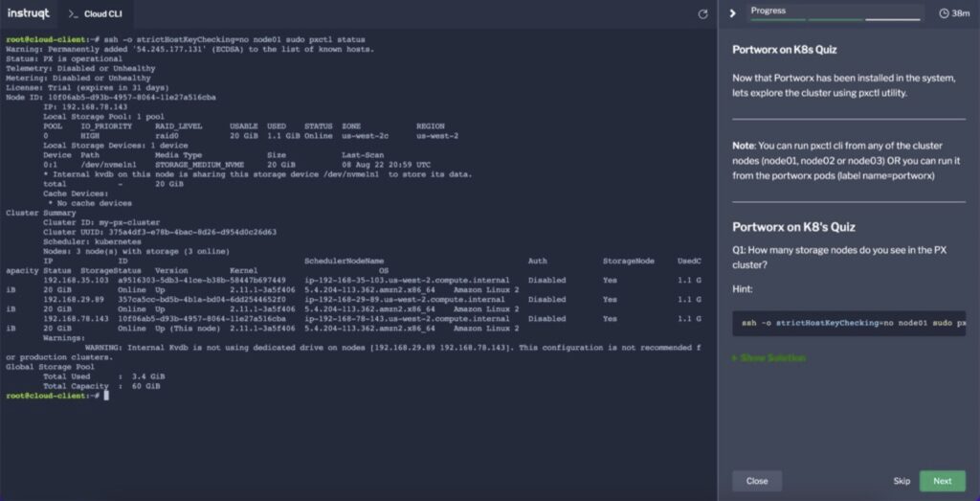Expand Show Solution

tap(768, 357)
